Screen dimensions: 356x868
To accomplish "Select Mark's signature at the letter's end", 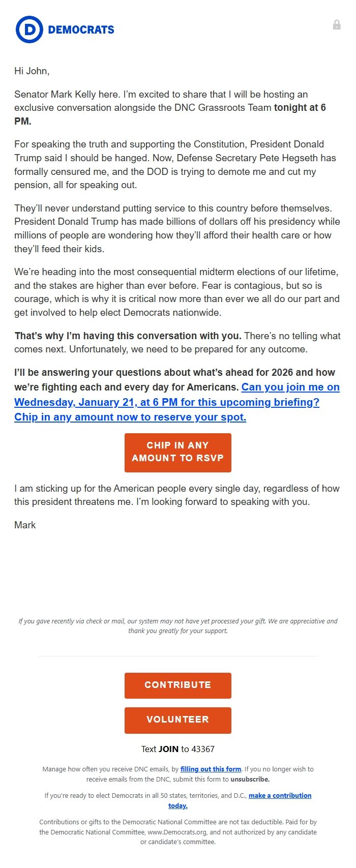I will click(x=24, y=525).
